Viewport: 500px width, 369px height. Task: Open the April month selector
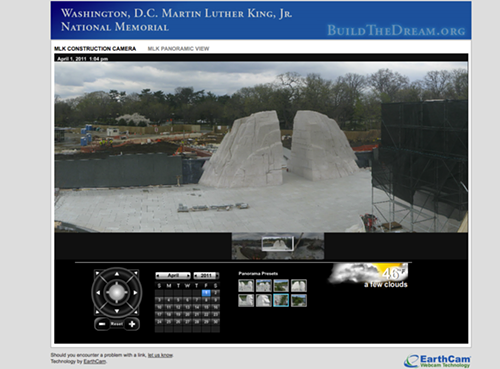tap(173, 275)
